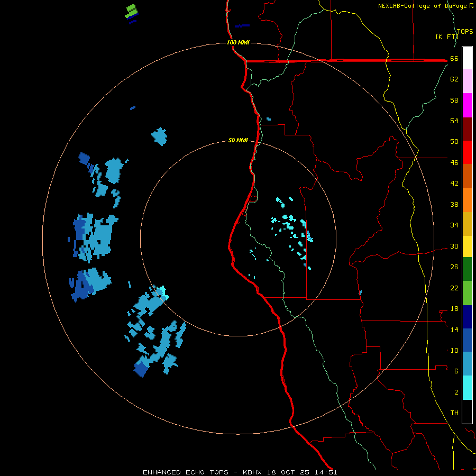Click the [K FT] units label
This screenshot has width=476, height=476.
446,37
